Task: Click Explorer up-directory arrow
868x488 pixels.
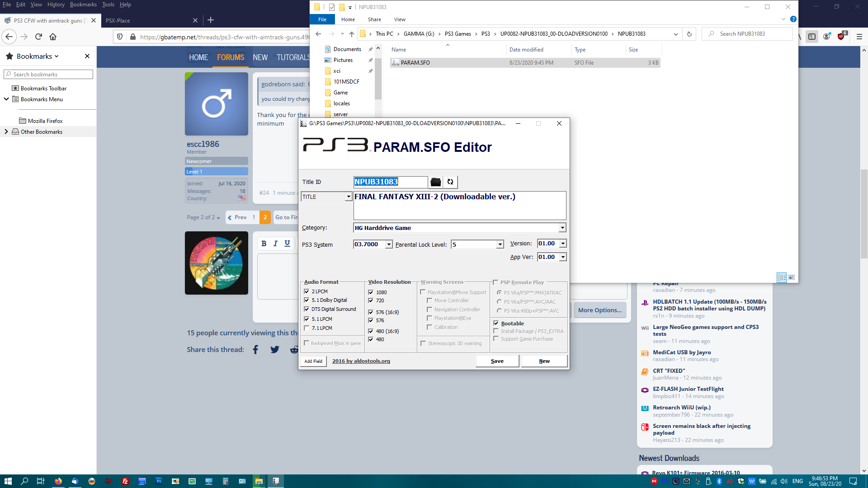Action: pos(352,34)
